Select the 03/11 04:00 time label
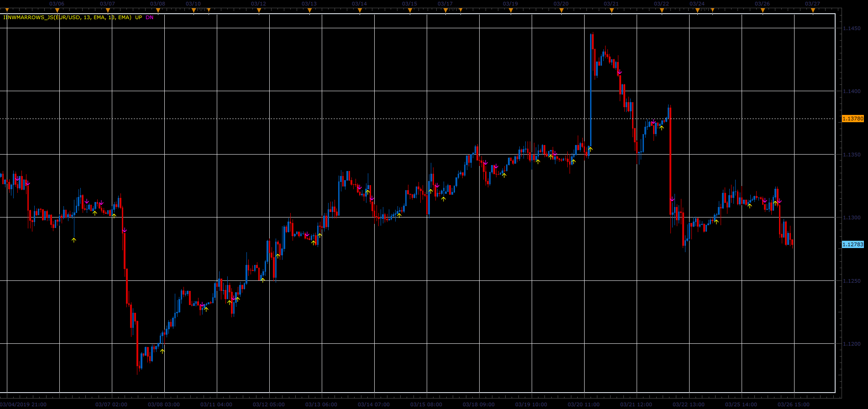 (216, 404)
